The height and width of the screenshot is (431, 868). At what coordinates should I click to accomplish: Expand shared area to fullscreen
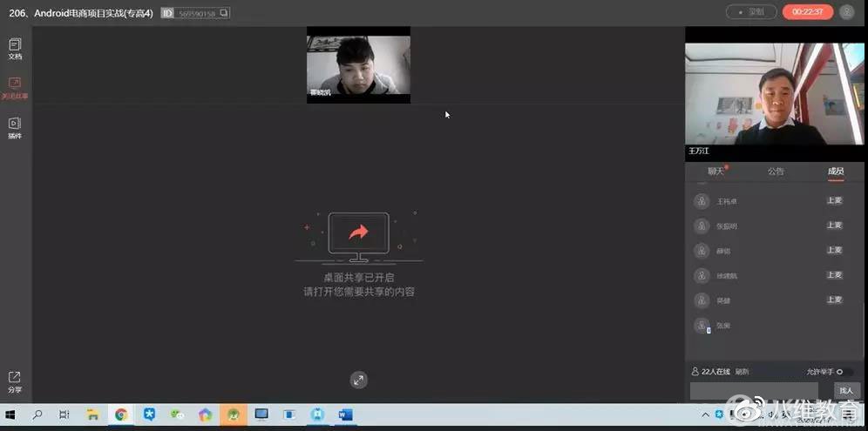[359, 380]
